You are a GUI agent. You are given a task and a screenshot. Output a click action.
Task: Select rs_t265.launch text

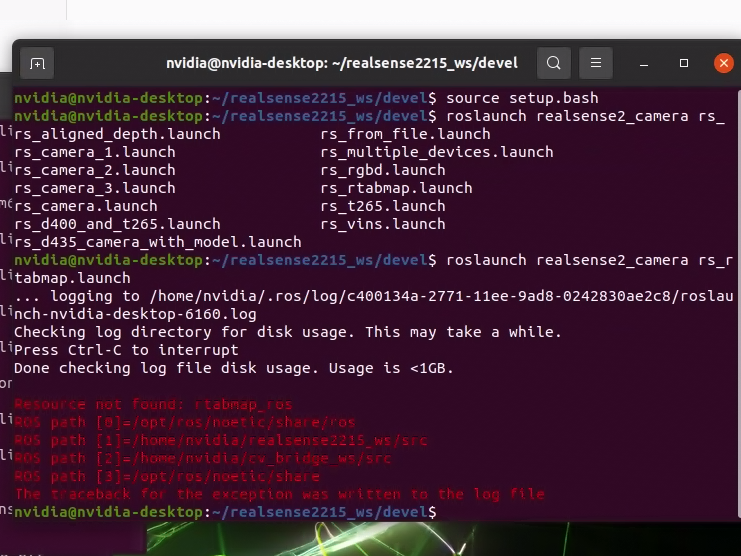tap(383, 206)
